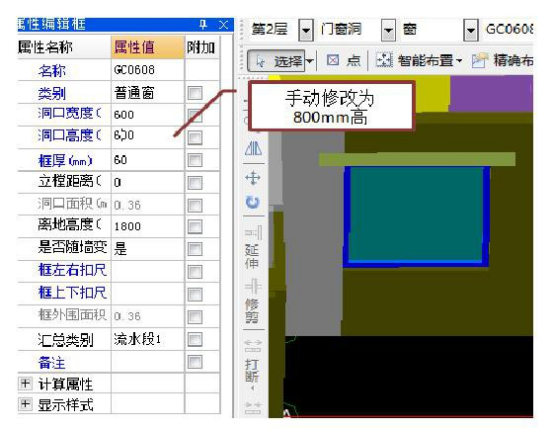
Task: Click the 选择 (select) tool button
Action: (276, 61)
